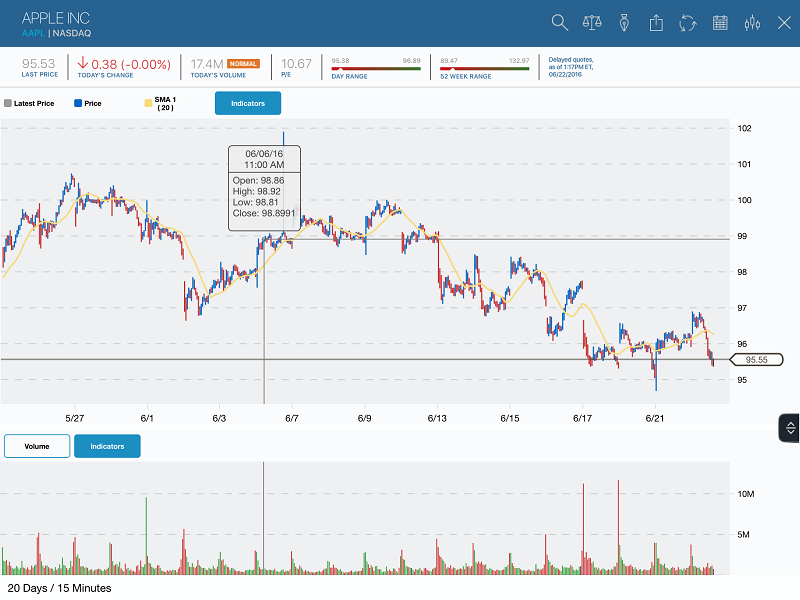Click the 95 price axis label

point(742,380)
